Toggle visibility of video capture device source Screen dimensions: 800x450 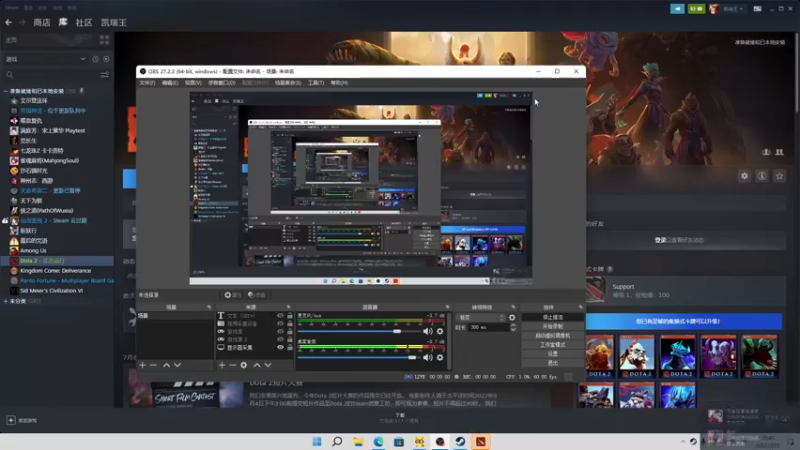(280, 323)
